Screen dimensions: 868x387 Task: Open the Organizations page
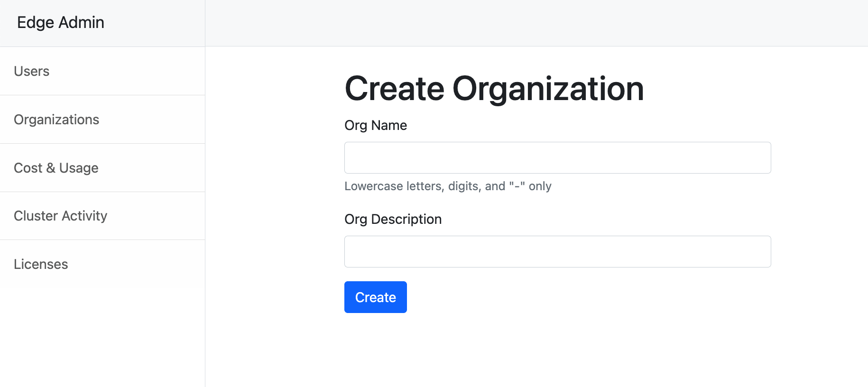(x=102, y=120)
